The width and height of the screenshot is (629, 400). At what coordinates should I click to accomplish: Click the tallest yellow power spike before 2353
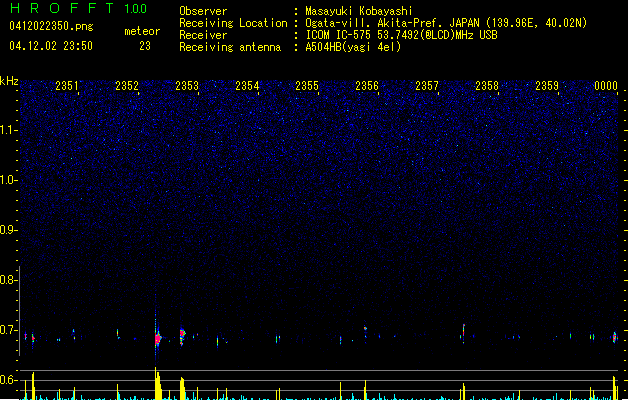(157, 383)
